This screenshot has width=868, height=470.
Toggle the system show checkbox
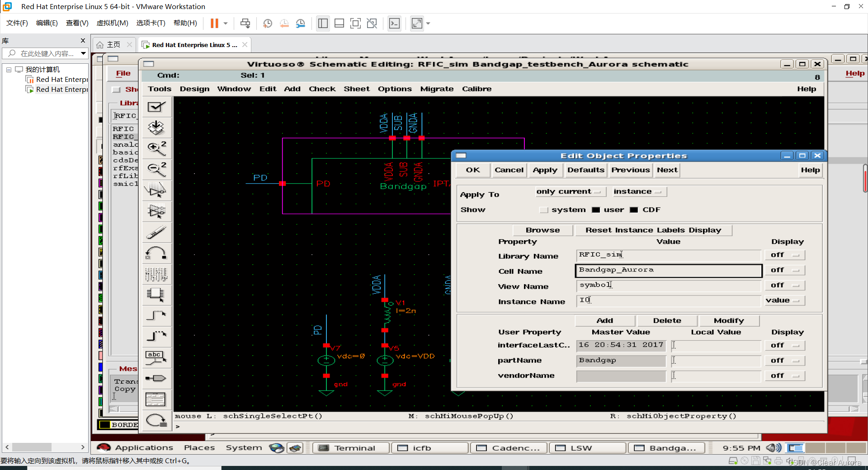click(x=544, y=210)
